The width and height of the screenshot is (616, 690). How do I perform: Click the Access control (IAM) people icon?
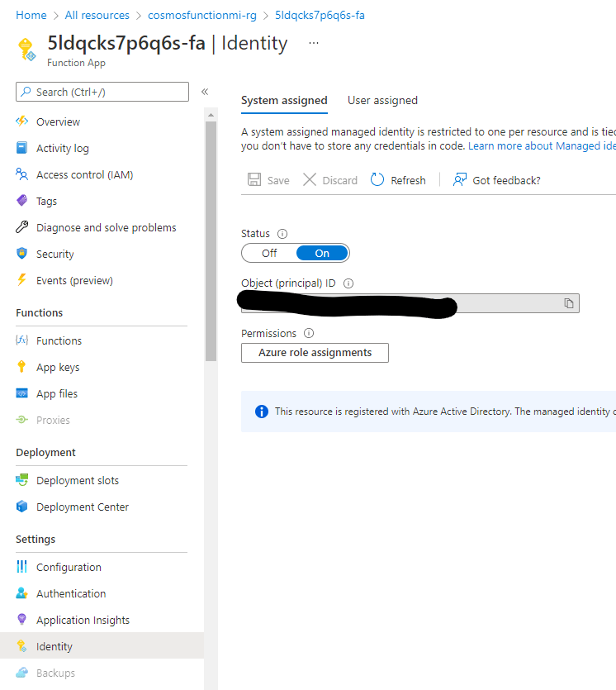pyautogui.click(x=22, y=174)
